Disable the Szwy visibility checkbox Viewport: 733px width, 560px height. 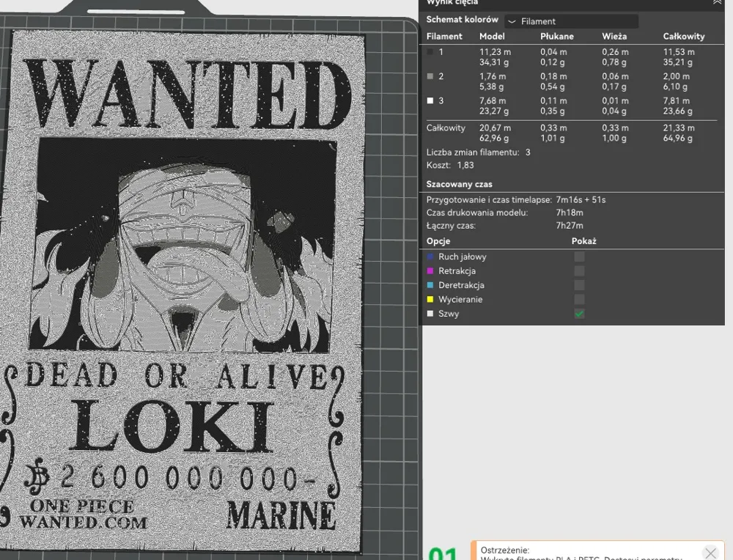click(579, 314)
